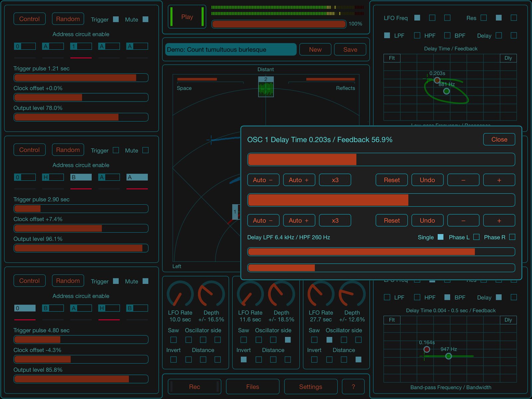Click Random in the bottom oscillator panel
The width and height of the screenshot is (532, 399).
[x=68, y=281]
